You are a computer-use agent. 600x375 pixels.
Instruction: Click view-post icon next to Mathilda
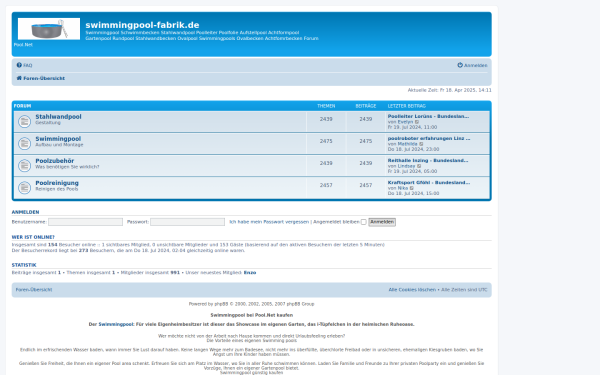(421, 144)
